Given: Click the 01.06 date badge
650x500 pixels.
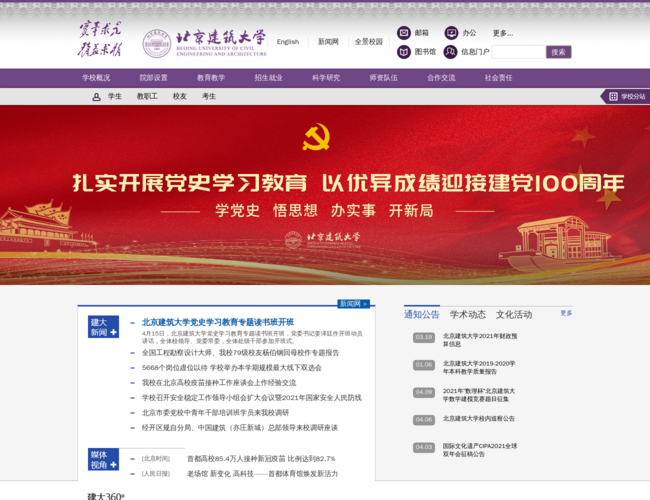Looking at the screenshot, I should click(x=424, y=365).
